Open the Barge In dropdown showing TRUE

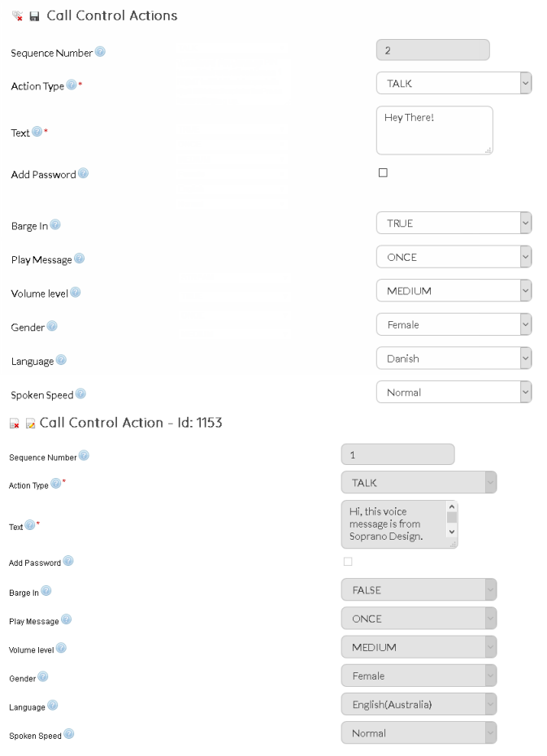coord(454,224)
